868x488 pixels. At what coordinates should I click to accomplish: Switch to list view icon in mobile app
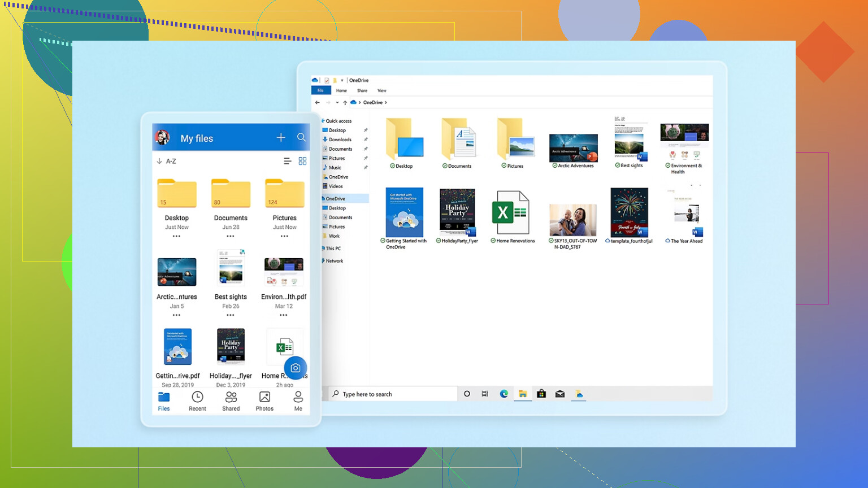pyautogui.click(x=287, y=161)
